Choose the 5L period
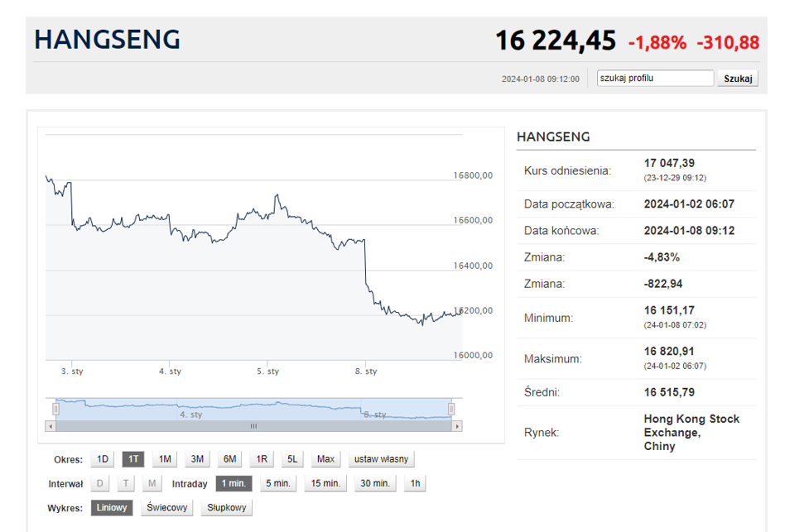This screenshot has height=532, width=785. [292, 459]
